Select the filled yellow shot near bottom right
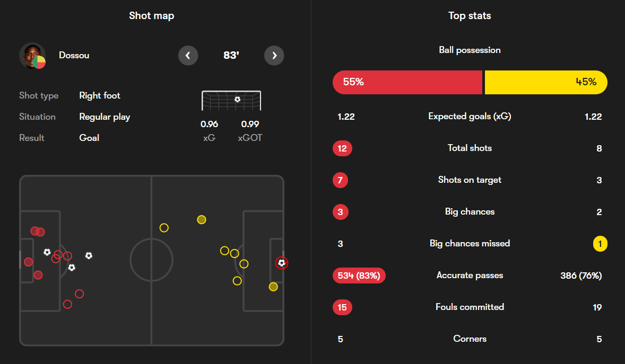This screenshot has height=364, width=625. [273, 287]
